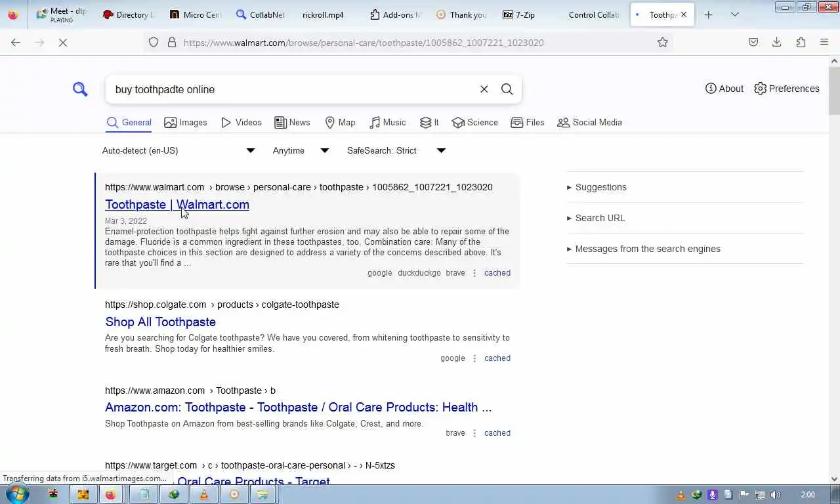Viewport: 840px width, 504px height.
Task: Open cached version of Amazon result
Action: pyautogui.click(x=497, y=433)
